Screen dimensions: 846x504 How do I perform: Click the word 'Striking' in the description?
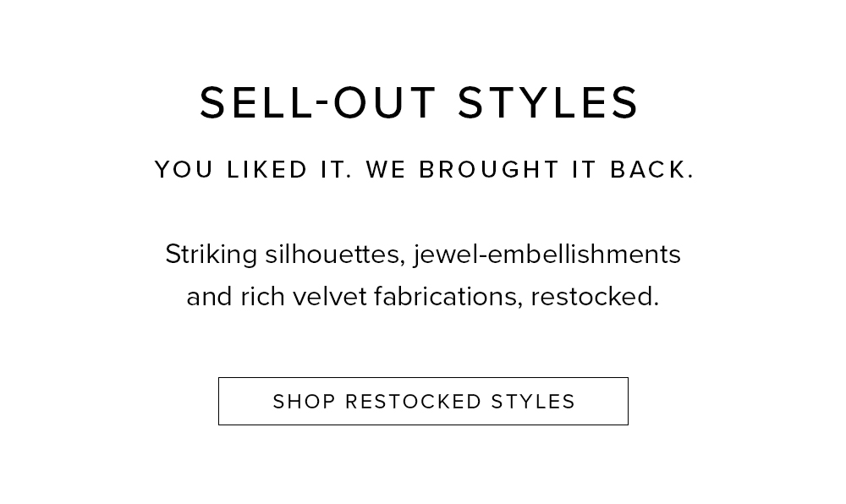tap(211, 255)
